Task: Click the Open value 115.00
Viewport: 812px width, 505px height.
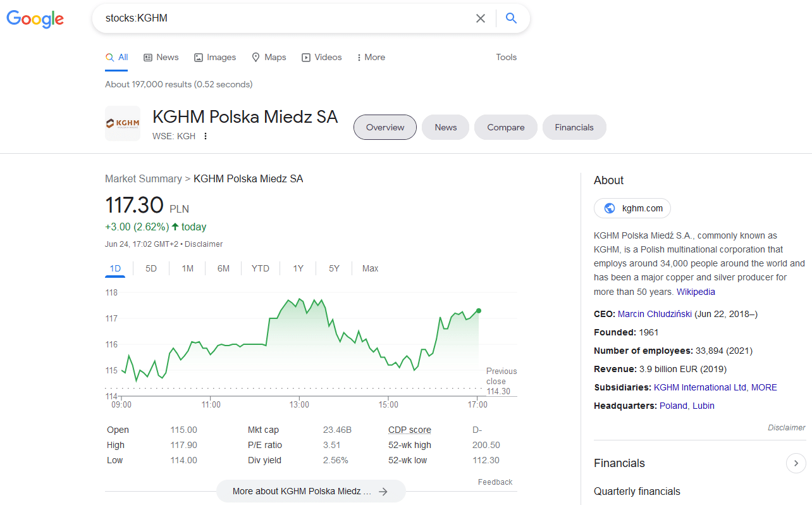Action: click(x=184, y=430)
